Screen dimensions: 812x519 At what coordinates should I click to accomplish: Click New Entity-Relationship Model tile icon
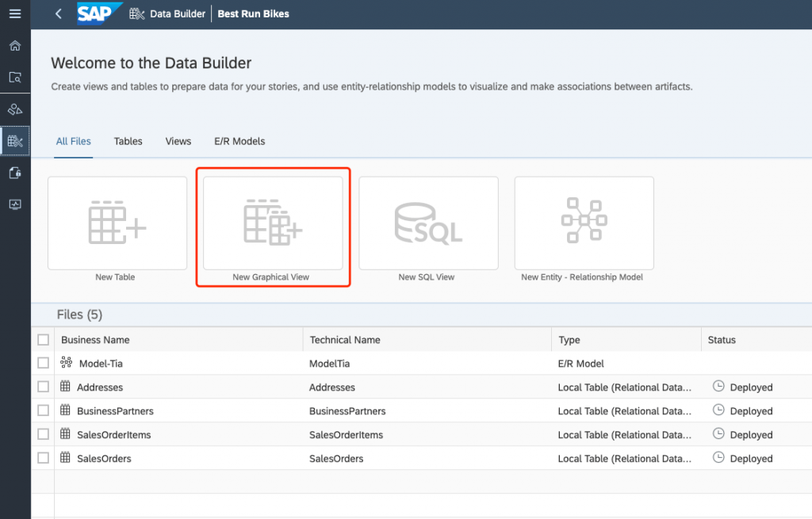click(584, 220)
